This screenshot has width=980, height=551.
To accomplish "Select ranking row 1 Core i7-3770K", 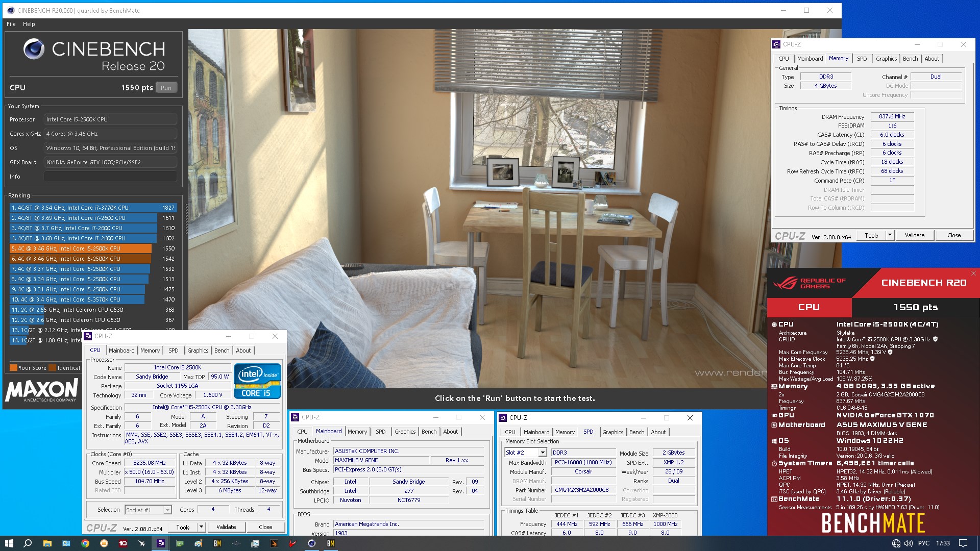I will tap(93, 208).
